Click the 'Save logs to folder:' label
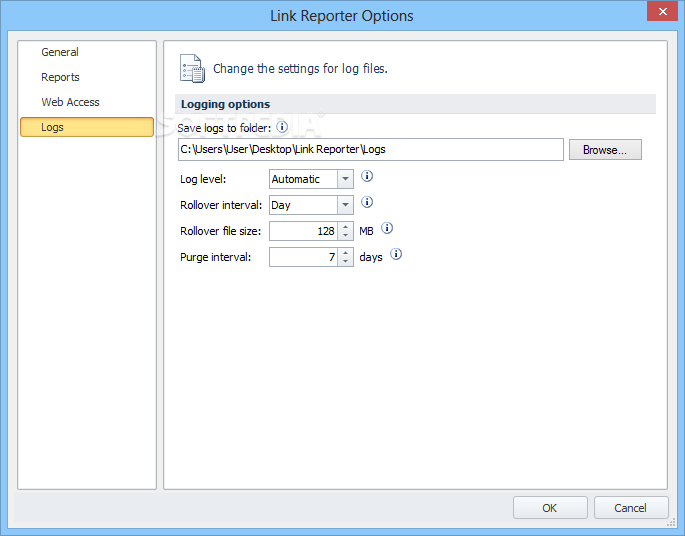This screenshot has height=536, width=685. click(x=224, y=128)
